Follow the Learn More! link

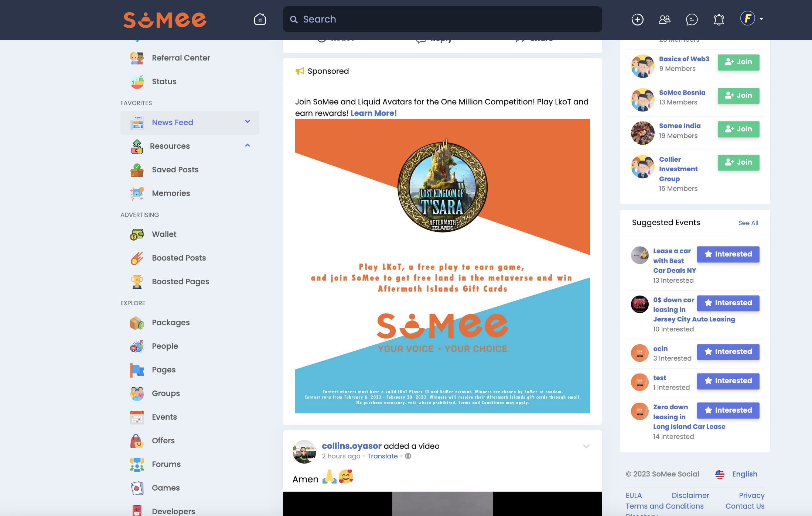coord(373,113)
